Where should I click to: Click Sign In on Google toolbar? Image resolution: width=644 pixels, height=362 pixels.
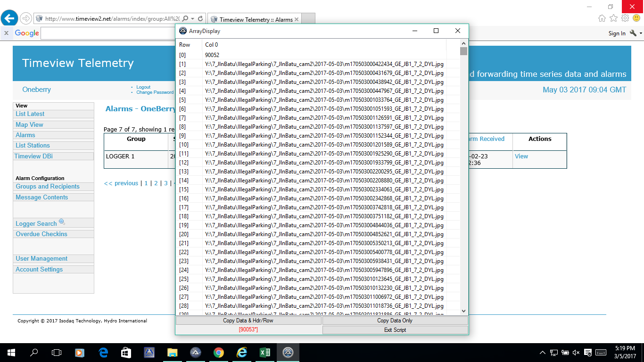click(x=617, y=33)
